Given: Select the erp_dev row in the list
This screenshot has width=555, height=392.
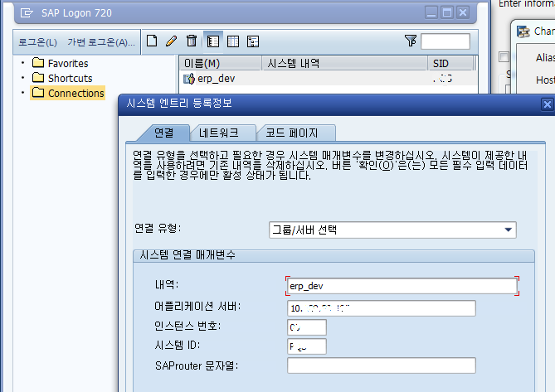Looking at the screenshot, I should pyautogui.click(x=329, y=79).
